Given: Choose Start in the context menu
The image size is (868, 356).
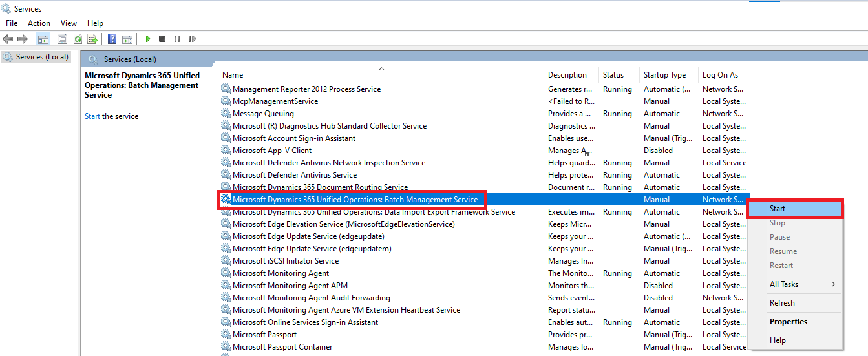Looking at the screenshot, I should [778, 209].
